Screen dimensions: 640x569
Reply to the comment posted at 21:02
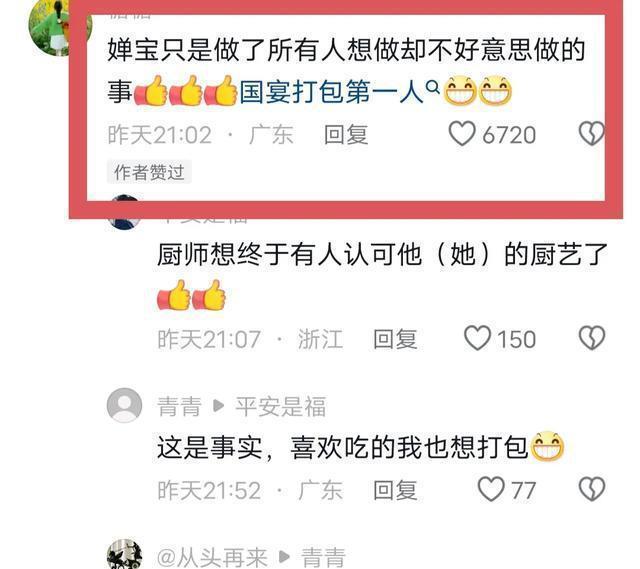pos(346,135)
